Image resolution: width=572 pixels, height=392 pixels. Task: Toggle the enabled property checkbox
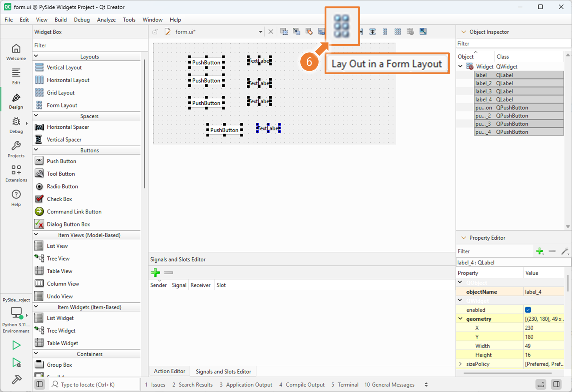(x=528, y=310)
